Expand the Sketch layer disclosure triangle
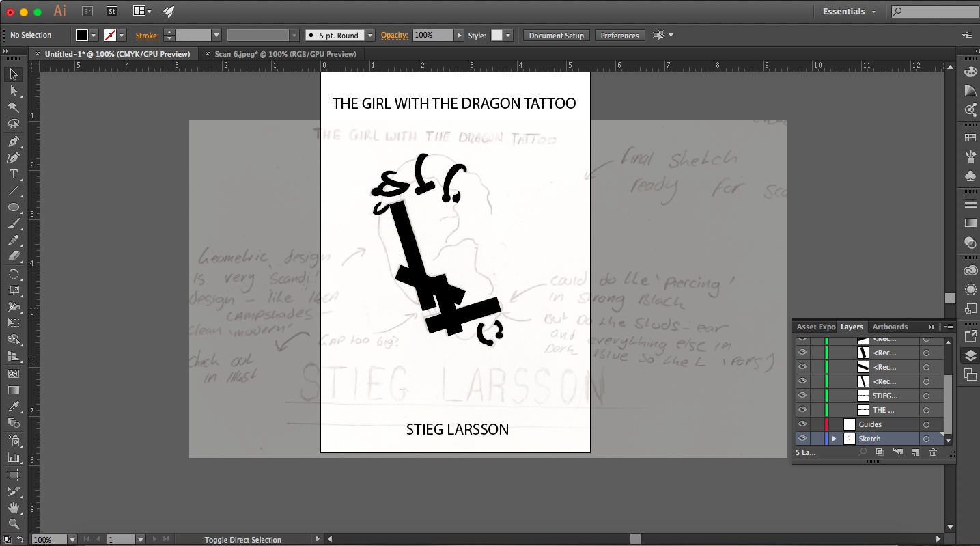Viewport: 980px width, 546px height. coord(834,439)
